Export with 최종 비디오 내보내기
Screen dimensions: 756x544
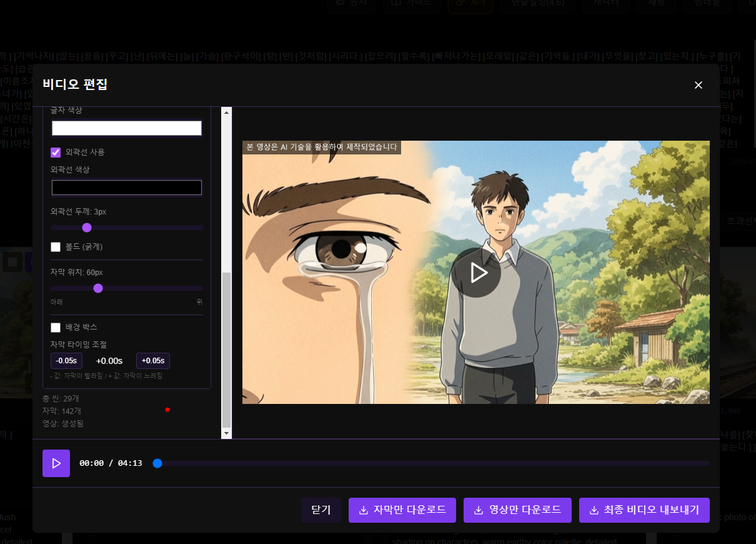[x=644, y=510]
